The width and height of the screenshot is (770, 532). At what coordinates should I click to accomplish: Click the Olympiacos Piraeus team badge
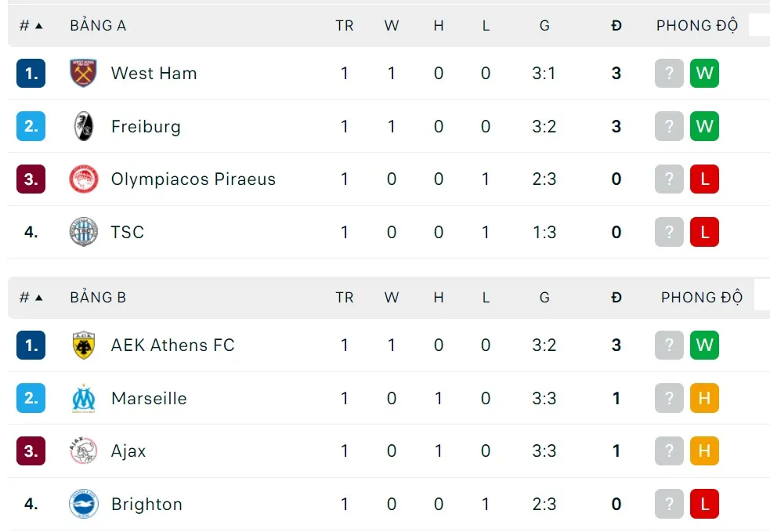click(83, 179)
